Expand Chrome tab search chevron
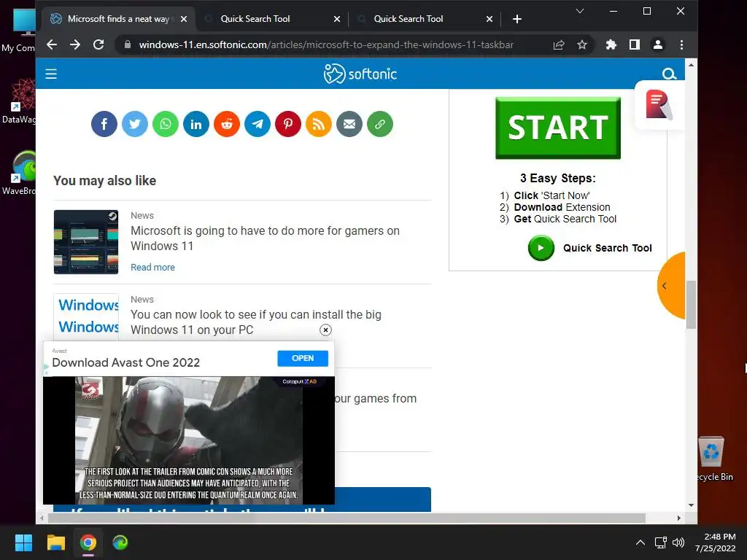 click(580, 11)
